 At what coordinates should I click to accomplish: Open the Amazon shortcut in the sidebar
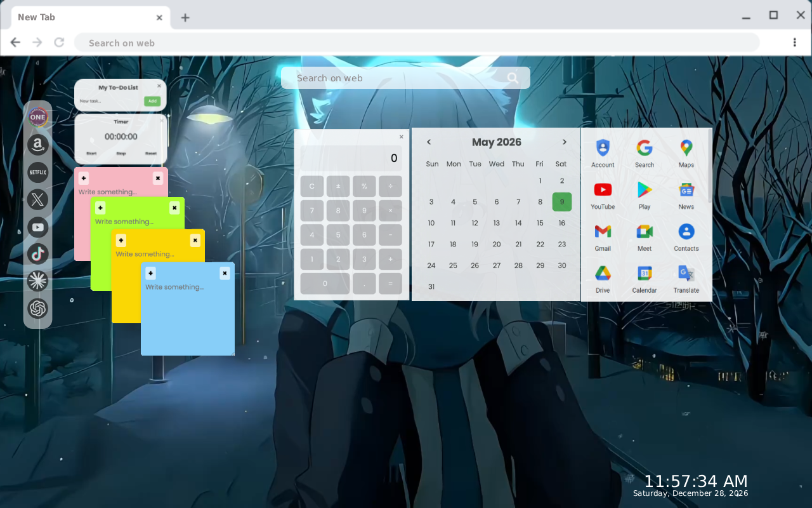[x=38, y=145]
